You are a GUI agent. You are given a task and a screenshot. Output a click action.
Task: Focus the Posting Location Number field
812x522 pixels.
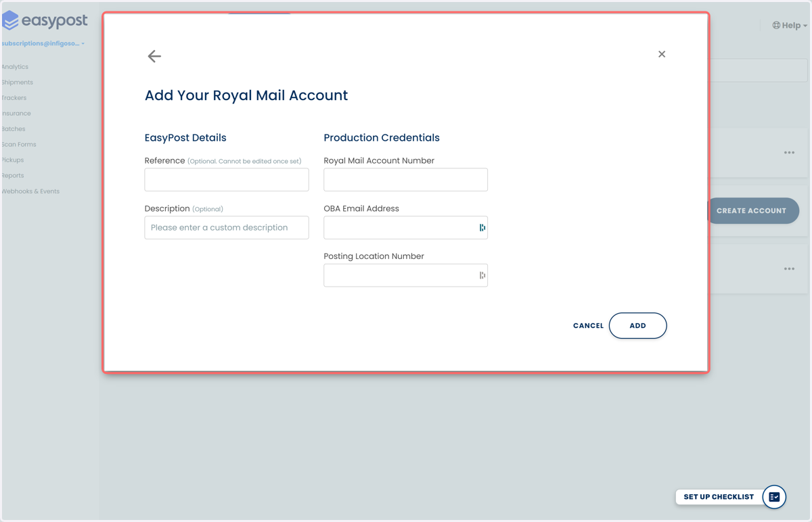point(405,275)
